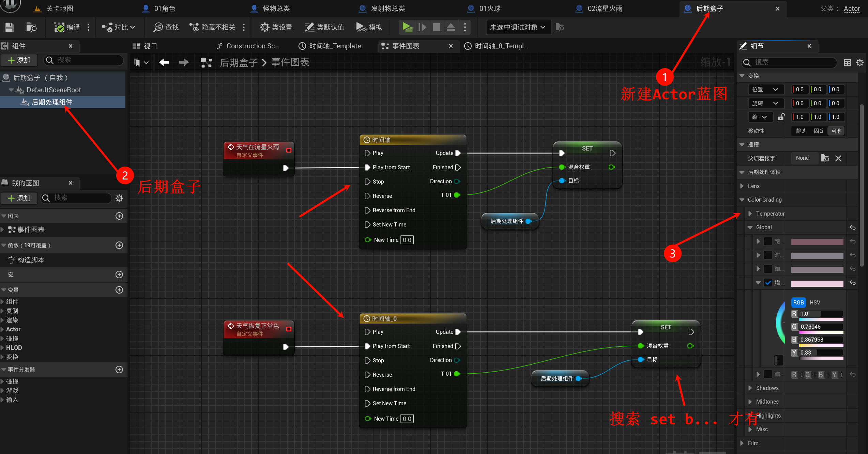This screenshot has width=868, height=454.
Task: Click the back navigation arrow in graph
Action: point(164,62)
